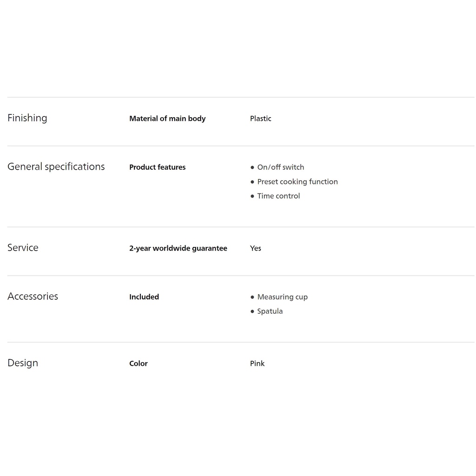Image resolution: width=476 pixels, height=476 pixels.
Task: Click 'Preset cooking function' list item
Action: pos(297,182)
